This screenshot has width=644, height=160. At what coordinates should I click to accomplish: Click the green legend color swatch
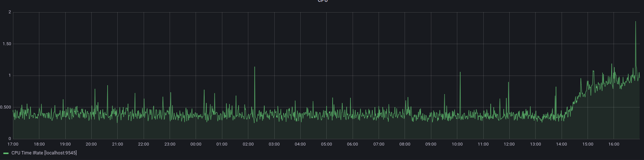[x=6, y=153]
